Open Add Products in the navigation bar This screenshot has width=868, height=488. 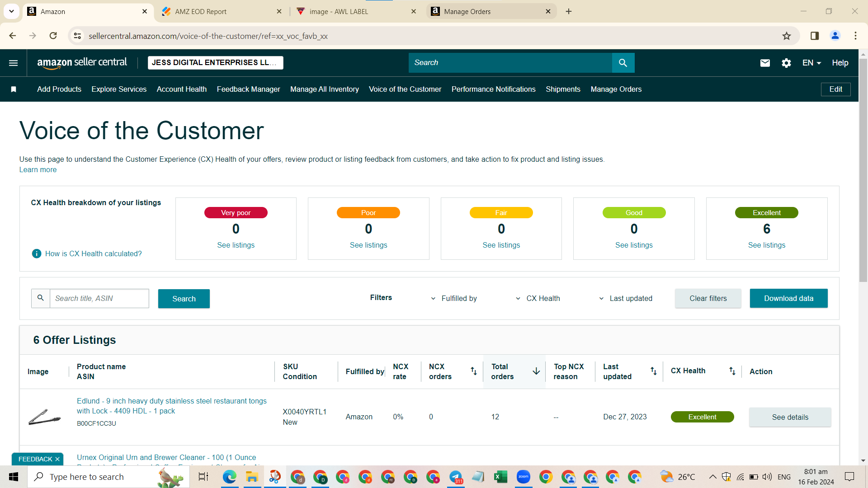click(x=59, y=89)
